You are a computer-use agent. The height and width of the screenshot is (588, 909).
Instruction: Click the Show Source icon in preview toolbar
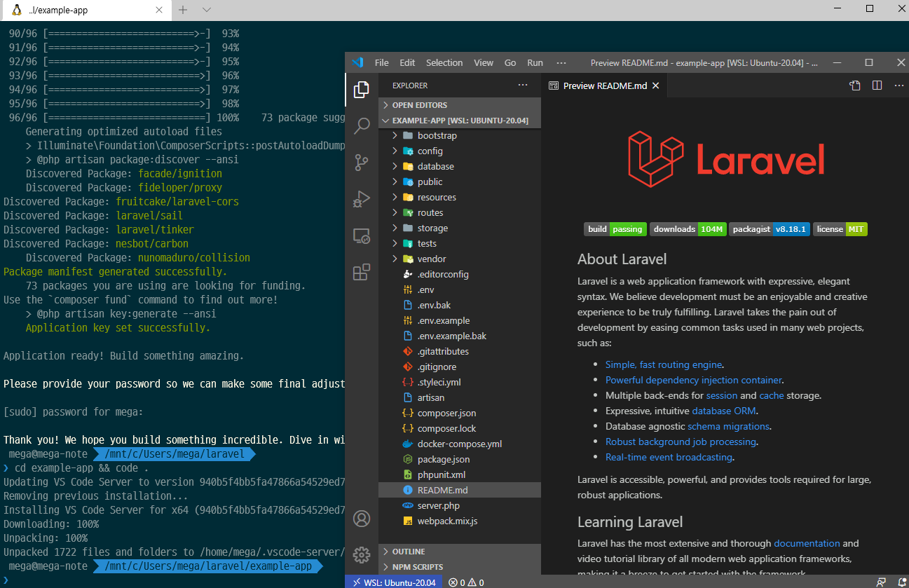855,86
